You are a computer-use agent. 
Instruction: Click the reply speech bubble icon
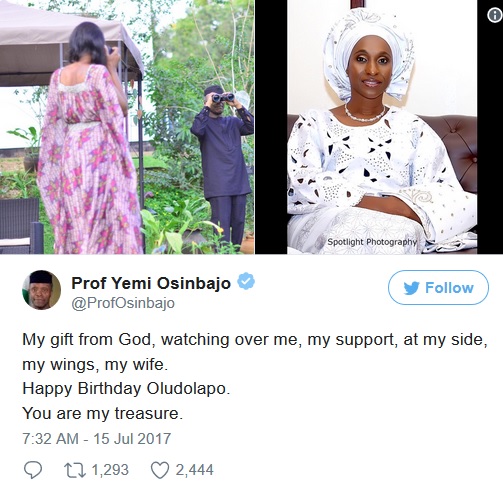point(33,470)
